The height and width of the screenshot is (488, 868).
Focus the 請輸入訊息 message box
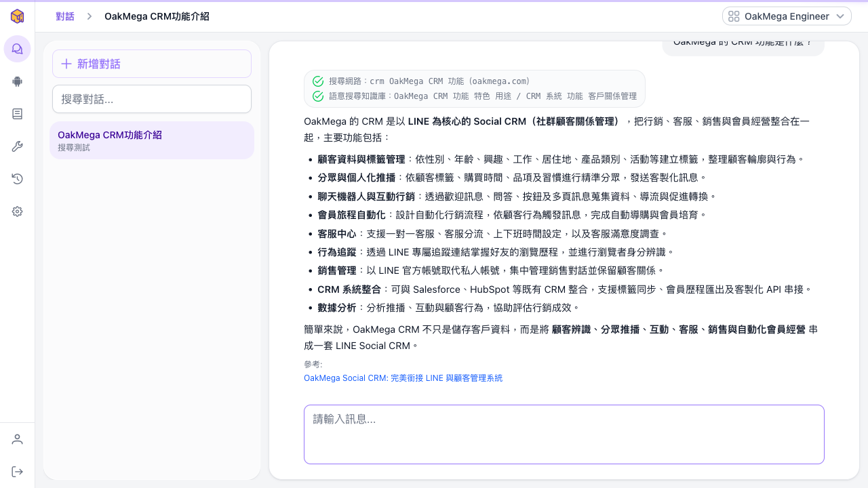(564, 434)
